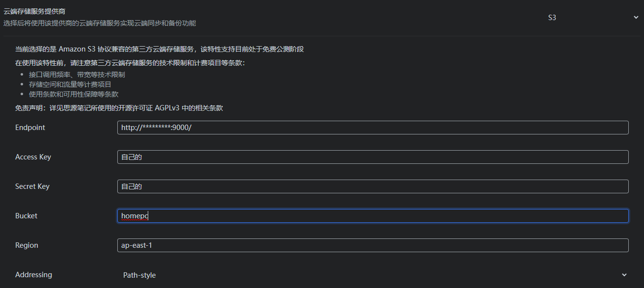Image resolution: width=644 pixels, height=288 pixels.
Task: Click the Endpoint label
Action: click(30, 128)
